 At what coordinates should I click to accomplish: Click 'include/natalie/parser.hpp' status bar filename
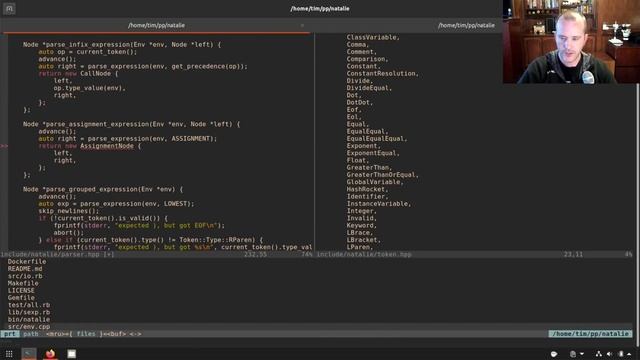point(50,254)
